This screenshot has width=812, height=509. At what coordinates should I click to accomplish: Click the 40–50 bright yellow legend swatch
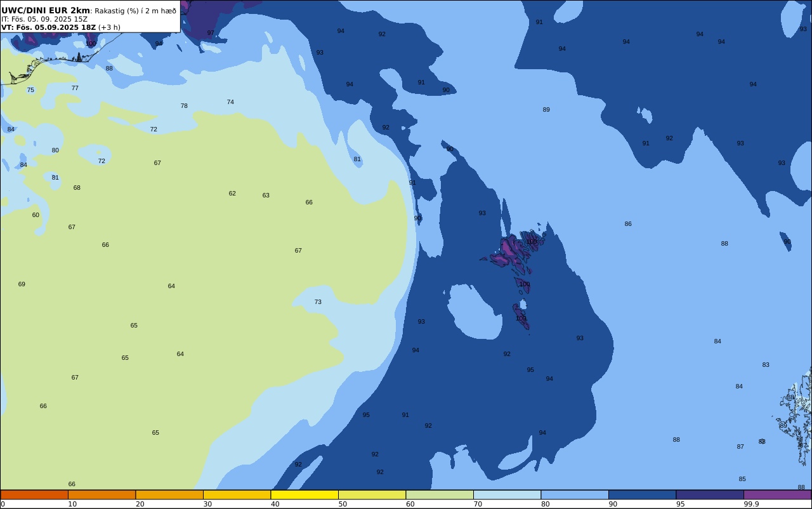[304, 494]
